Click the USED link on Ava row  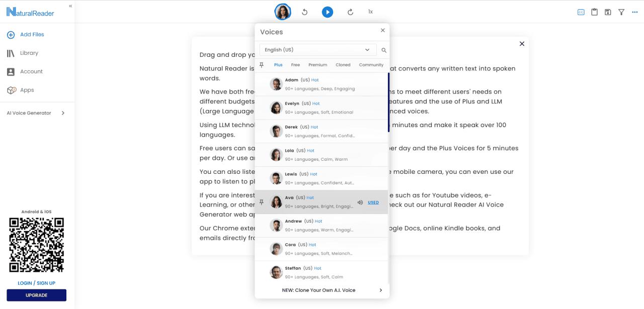tap(373, 202)
